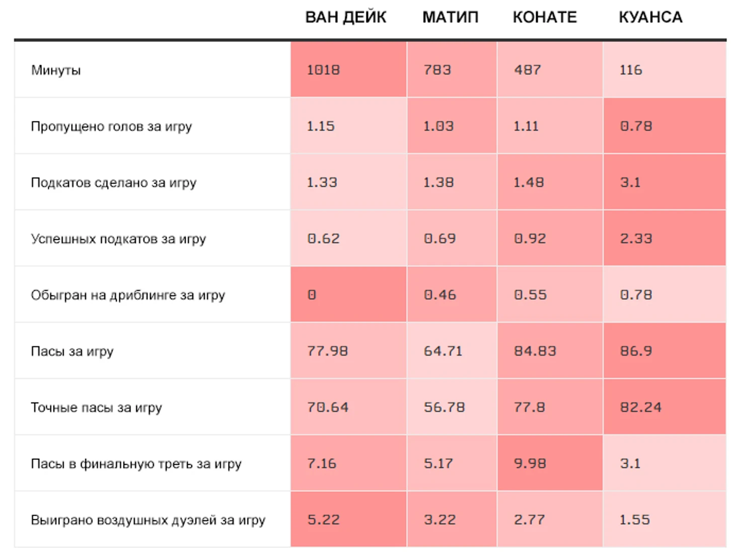Viewport: 735px width, 560px height.
Task: Select the 9.98 final third passes cell
Action: (550, 463)
